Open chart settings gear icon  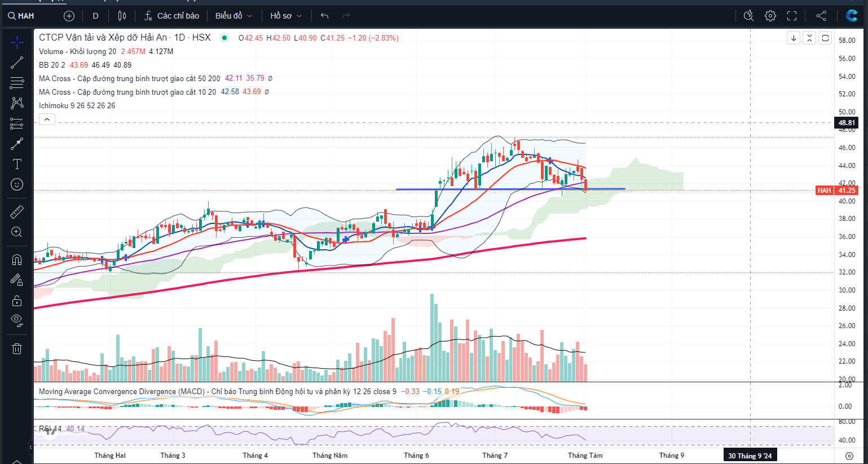point(770,16)
